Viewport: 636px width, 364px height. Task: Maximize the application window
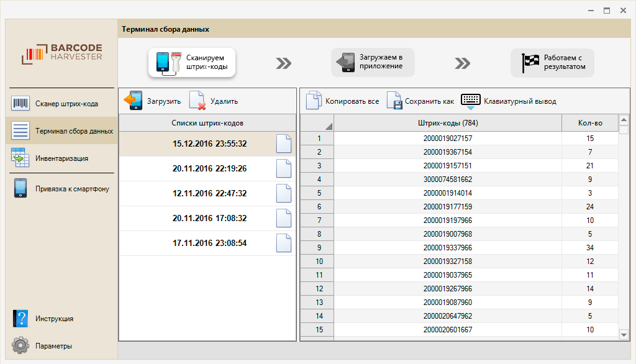[x=607, y=11]
